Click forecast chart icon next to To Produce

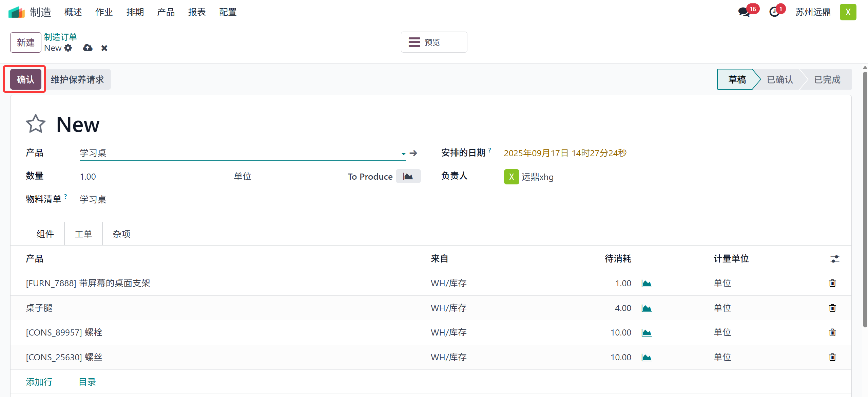click(408, 177)
